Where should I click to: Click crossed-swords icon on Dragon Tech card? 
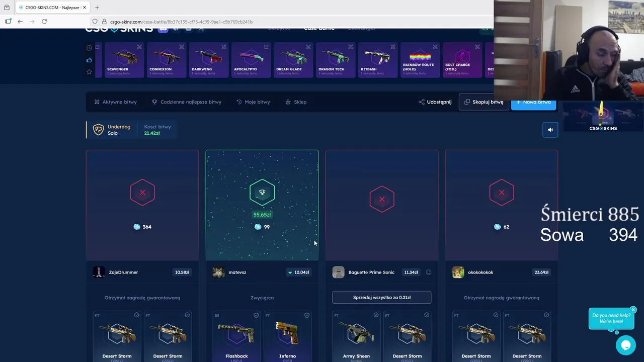351,47
